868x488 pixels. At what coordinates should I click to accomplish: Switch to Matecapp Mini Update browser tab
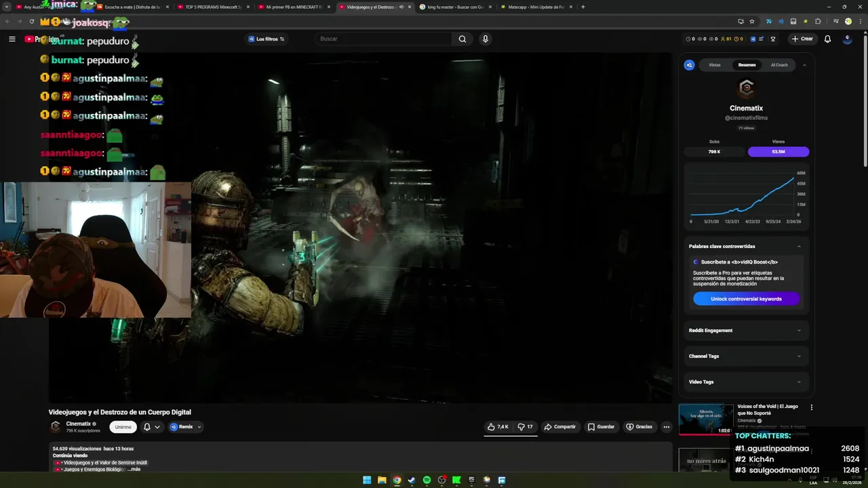(x=536, y=7)
